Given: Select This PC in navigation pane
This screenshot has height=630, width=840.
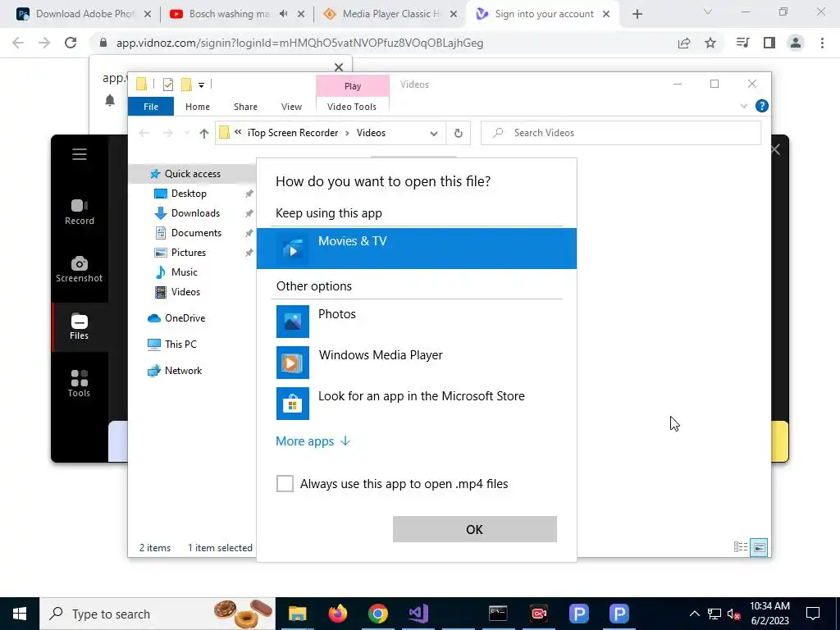Looking at the screenshot, I should 180,345.
